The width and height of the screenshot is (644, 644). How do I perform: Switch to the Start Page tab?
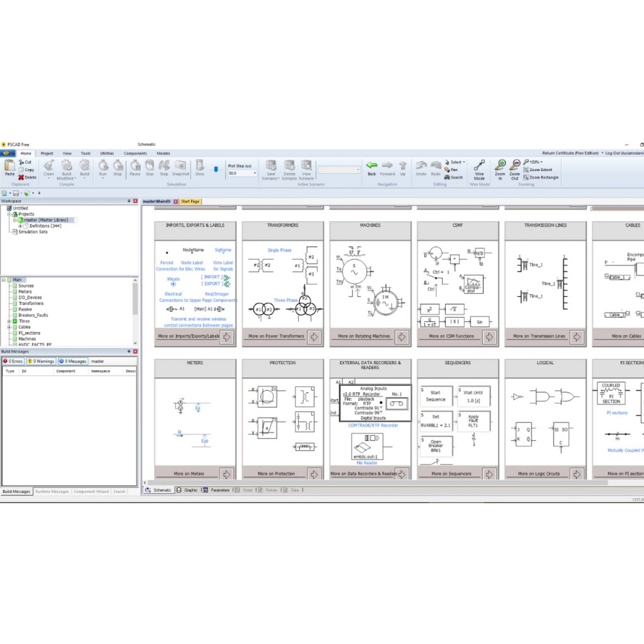[190, 201]
